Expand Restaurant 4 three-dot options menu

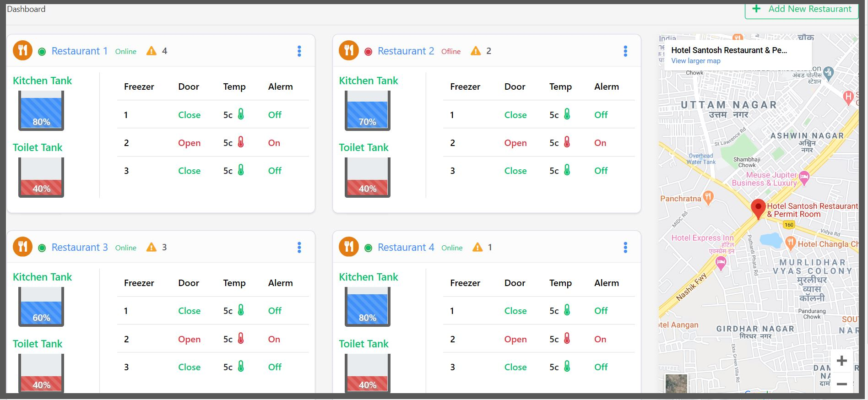pos(625,247)
